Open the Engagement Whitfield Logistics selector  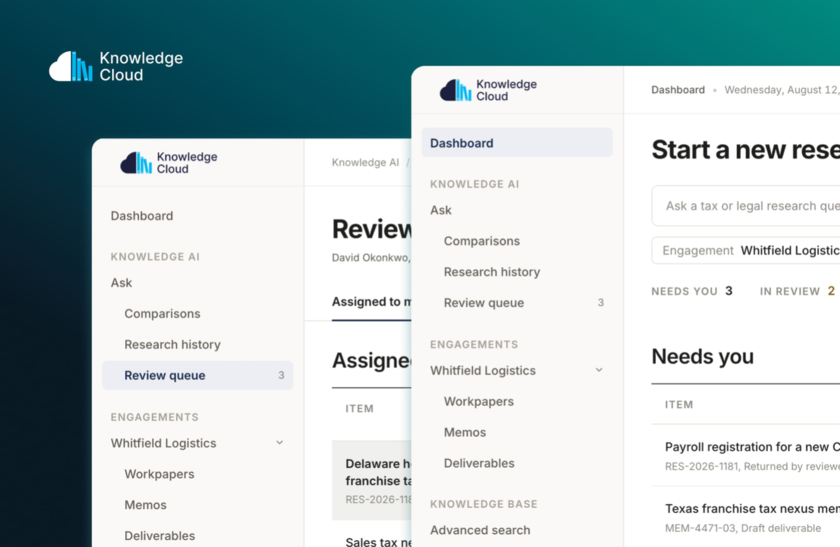tap(746, 250)
